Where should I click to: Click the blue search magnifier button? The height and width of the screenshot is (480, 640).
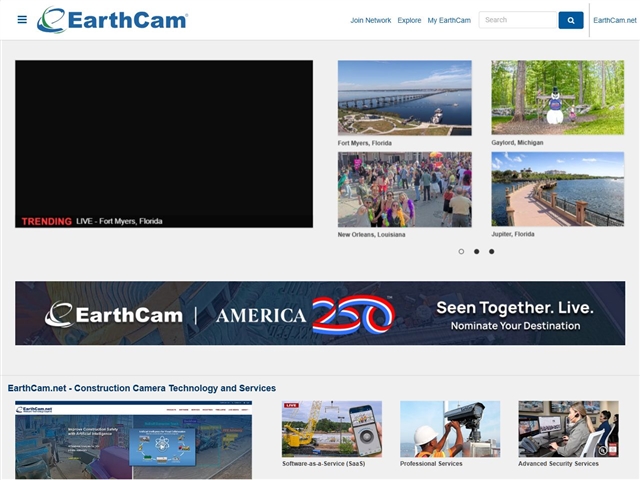click(x=571, y=20)
